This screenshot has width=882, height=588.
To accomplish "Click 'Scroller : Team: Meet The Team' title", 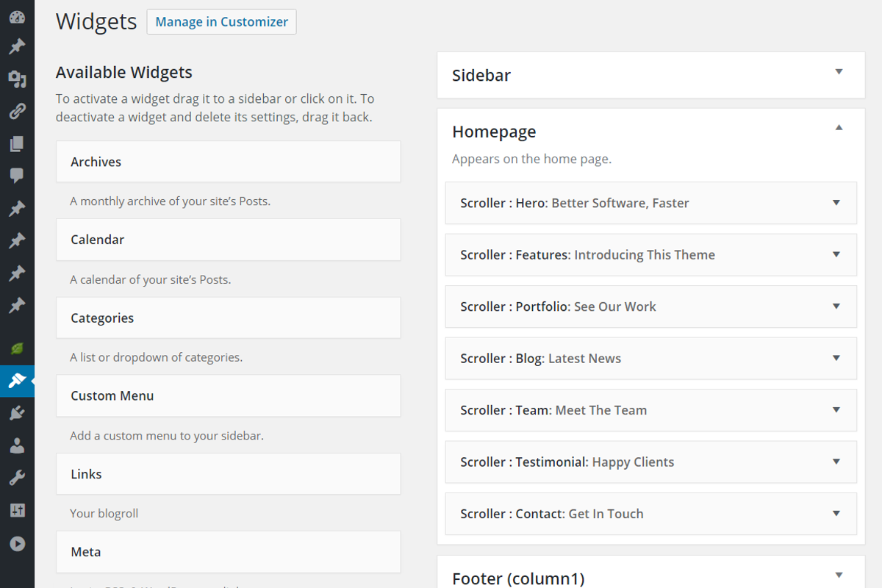I will tap(553, 410).
